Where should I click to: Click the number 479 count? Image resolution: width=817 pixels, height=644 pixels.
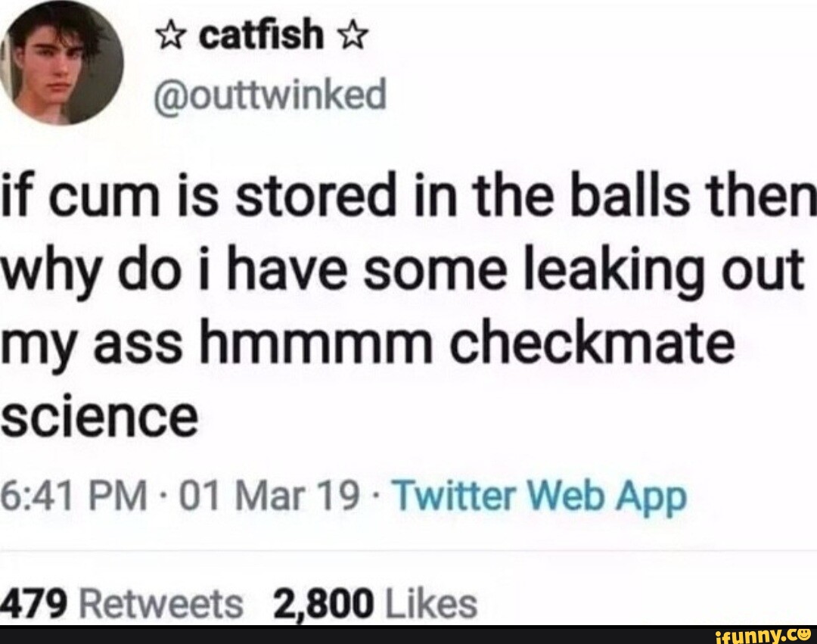click(x=34, y=604)
